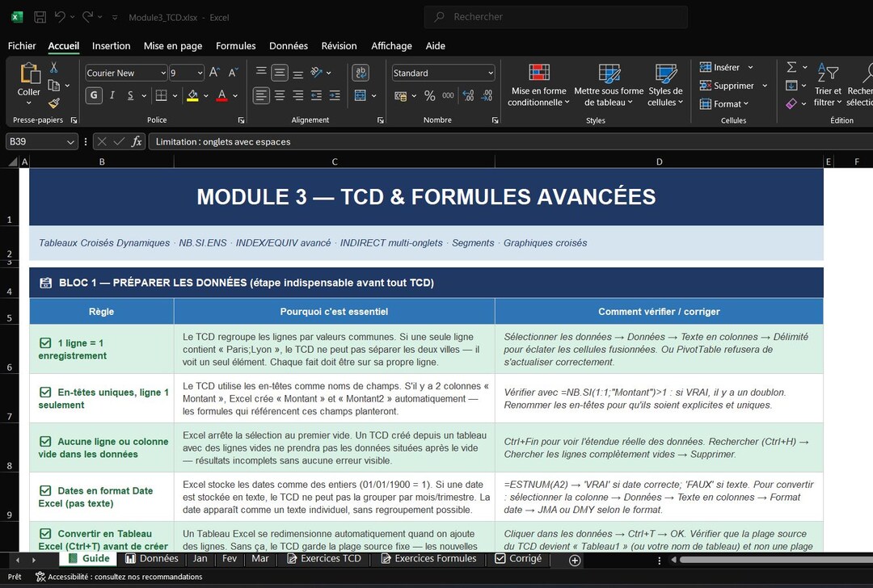Open the Courier New font dropdown

(163, 73)
